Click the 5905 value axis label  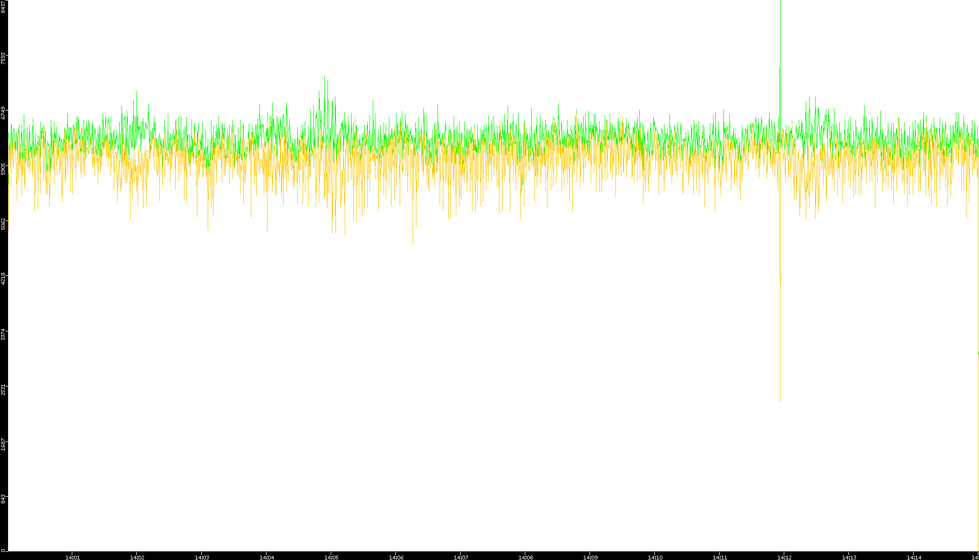point(3,169)
